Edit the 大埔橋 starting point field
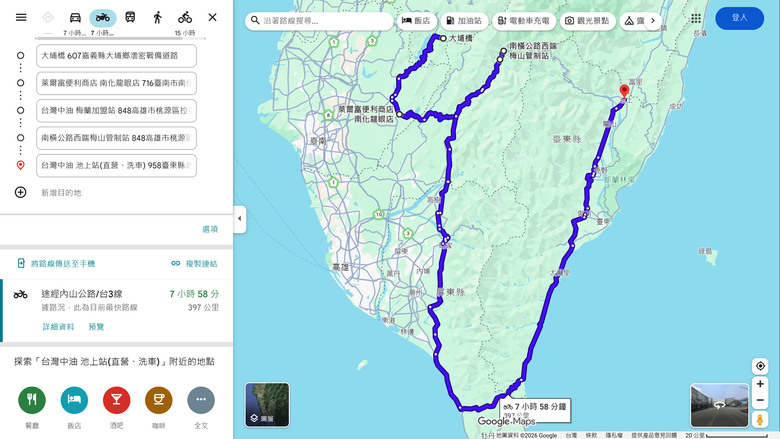 pyautogui.click(x=116, y=56)
